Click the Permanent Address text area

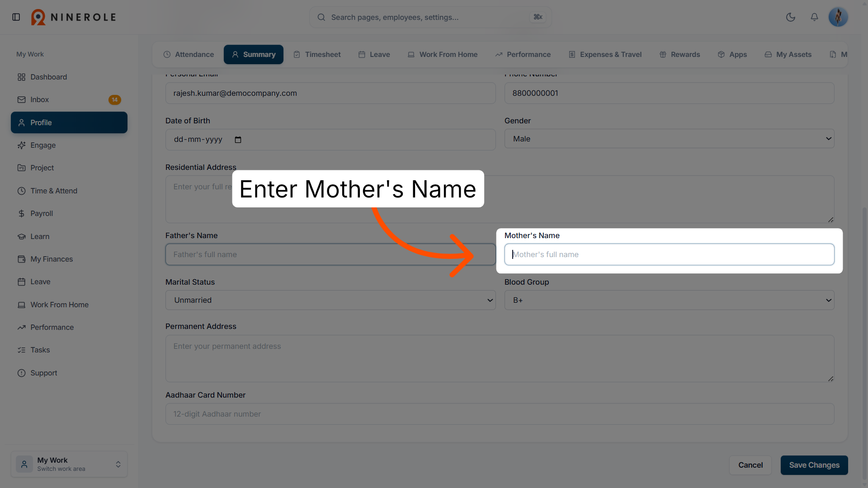click(500, 358)
